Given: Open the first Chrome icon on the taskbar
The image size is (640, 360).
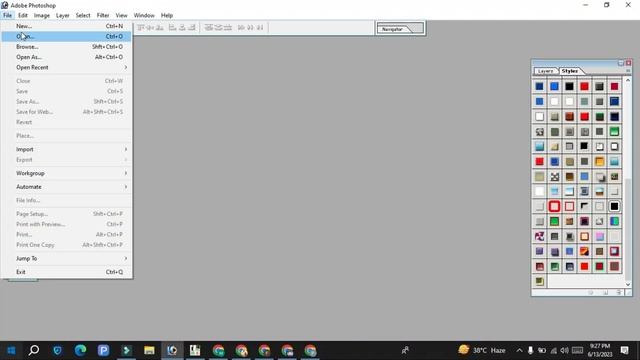Looking at the screenshot, I should [218, 350].
